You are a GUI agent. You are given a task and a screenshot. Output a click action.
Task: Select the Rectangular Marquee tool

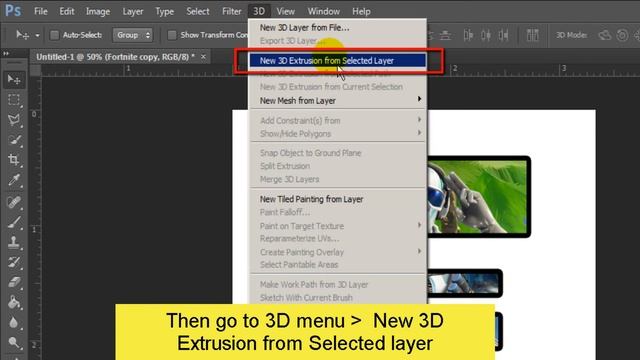[14, 100]
